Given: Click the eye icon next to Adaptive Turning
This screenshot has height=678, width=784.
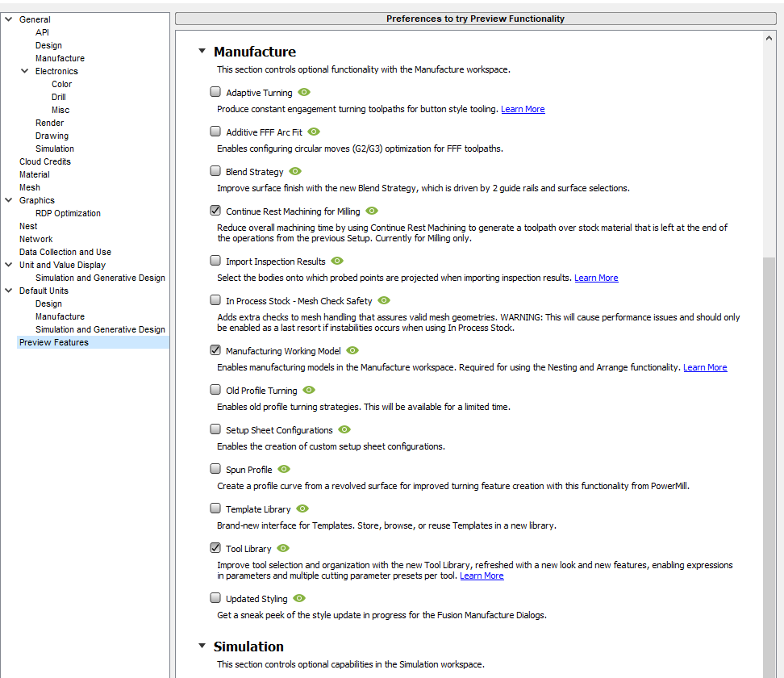Looking at the screenshot, I should (304, 92).
